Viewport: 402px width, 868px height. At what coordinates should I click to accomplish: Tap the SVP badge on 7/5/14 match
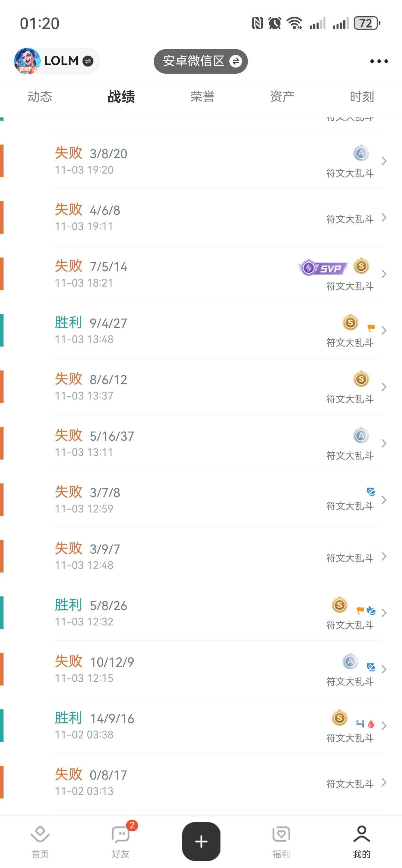point(323,268)
